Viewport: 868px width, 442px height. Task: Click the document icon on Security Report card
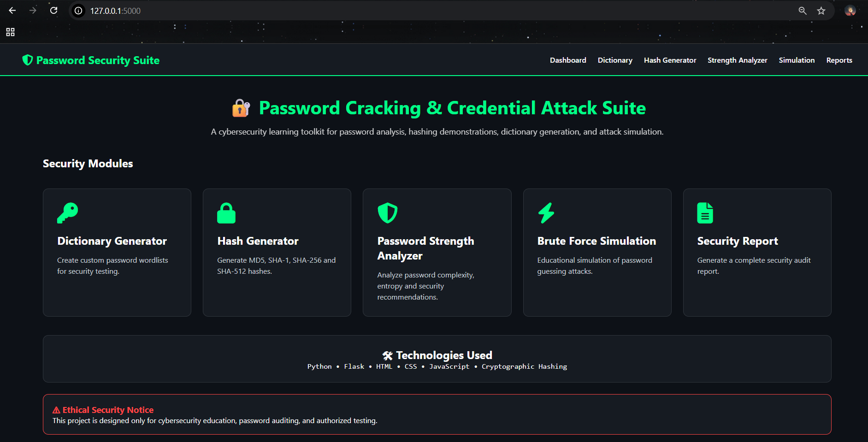coord(705,213)
